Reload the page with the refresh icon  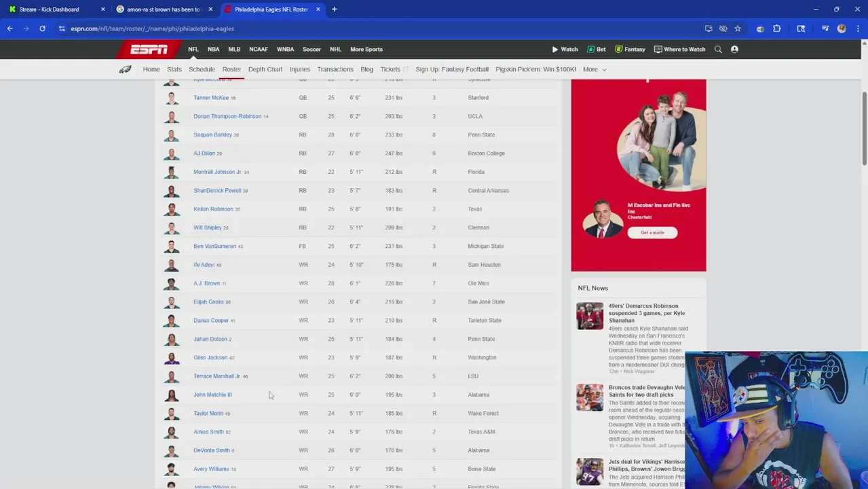pyautogui.click(x=42, y=29)
